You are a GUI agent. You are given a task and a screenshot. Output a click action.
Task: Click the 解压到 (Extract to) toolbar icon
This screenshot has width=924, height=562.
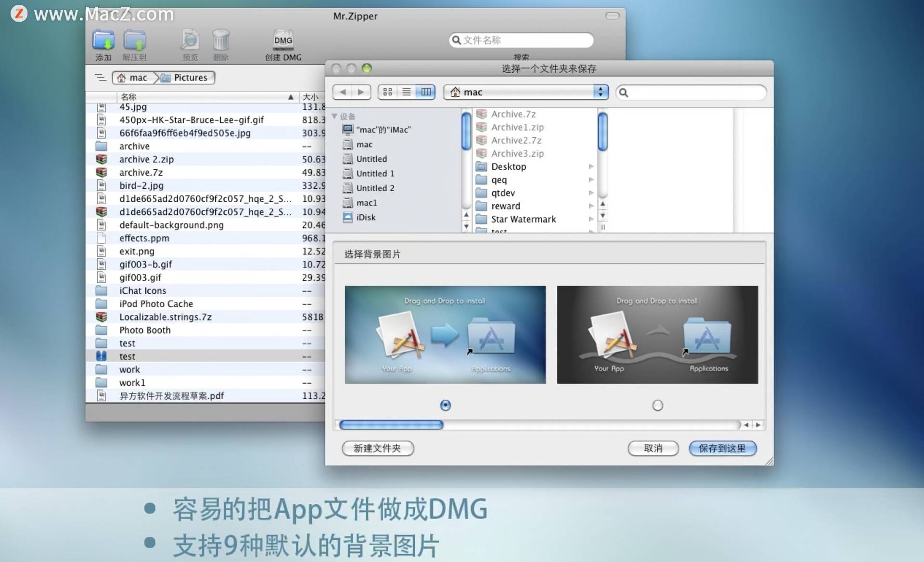pos(134,40)
